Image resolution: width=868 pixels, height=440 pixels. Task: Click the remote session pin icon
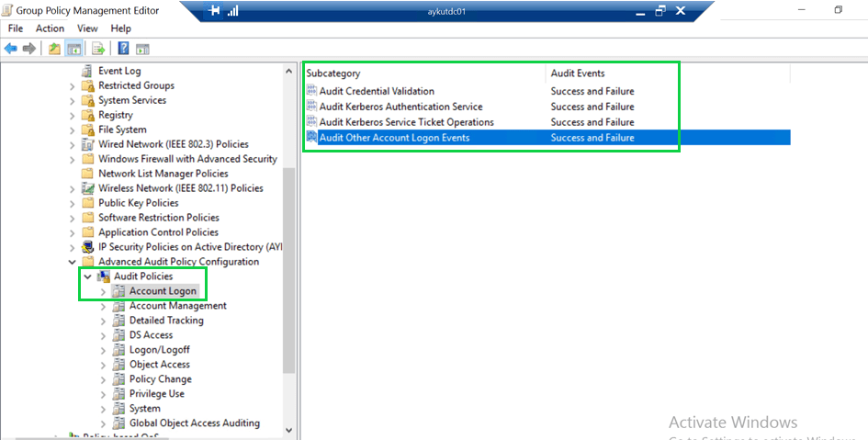pyautogui.click(x=215, y=10)
